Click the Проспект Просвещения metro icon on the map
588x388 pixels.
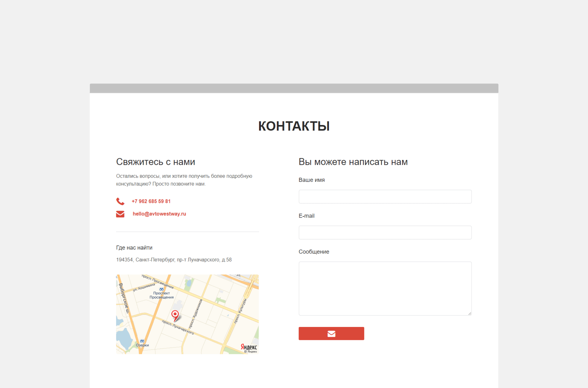(x=162, y=289)
